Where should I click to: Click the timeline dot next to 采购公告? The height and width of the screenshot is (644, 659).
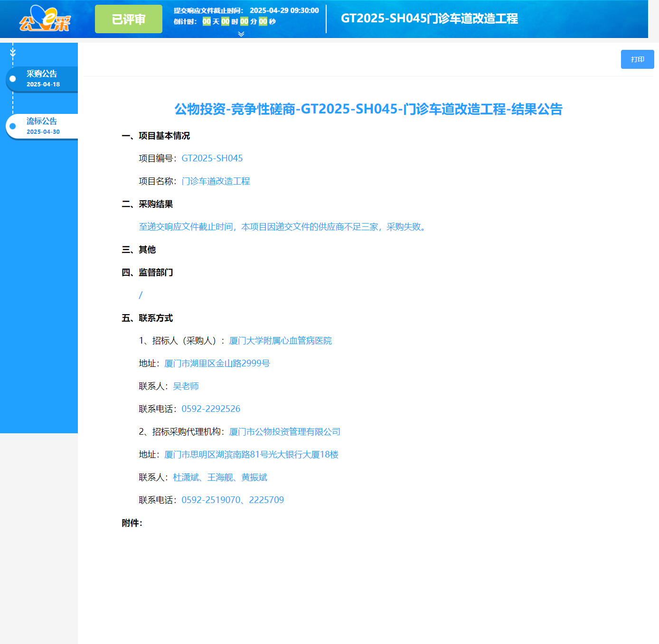click(13, 79)
